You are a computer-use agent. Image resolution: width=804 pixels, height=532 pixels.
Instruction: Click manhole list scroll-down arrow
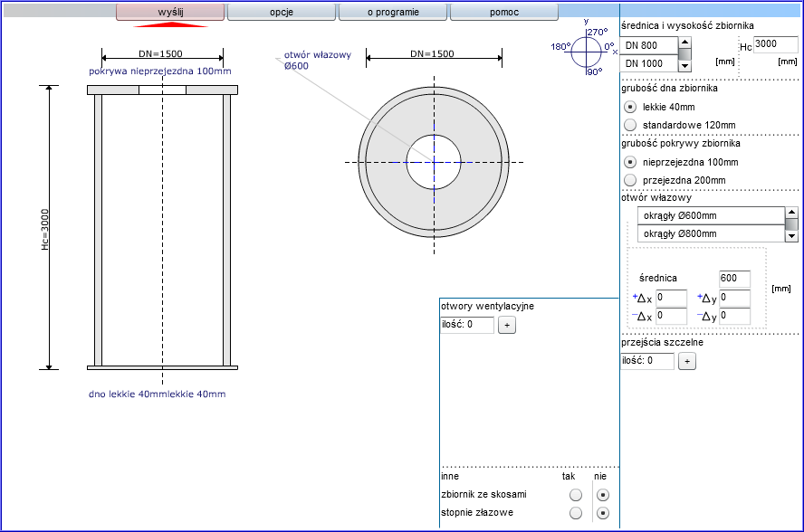point(791,236)
